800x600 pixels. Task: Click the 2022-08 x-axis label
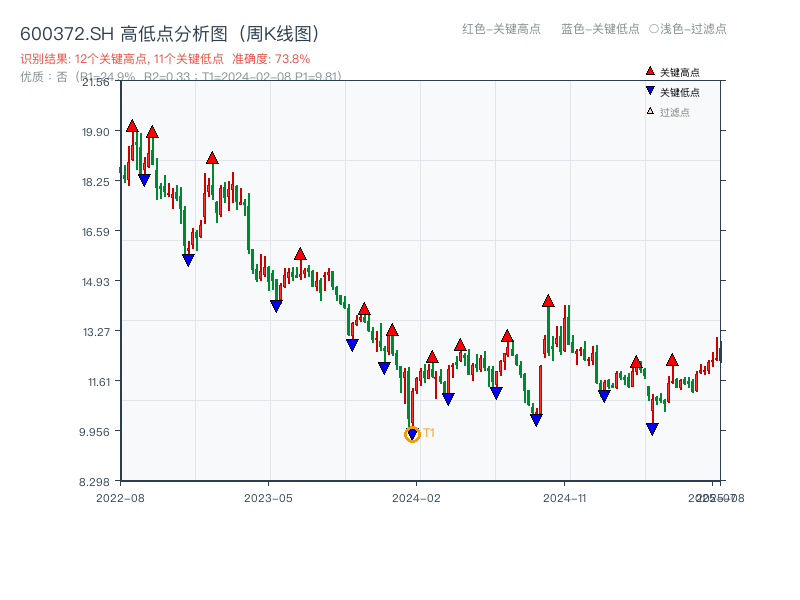pos(120,497)
